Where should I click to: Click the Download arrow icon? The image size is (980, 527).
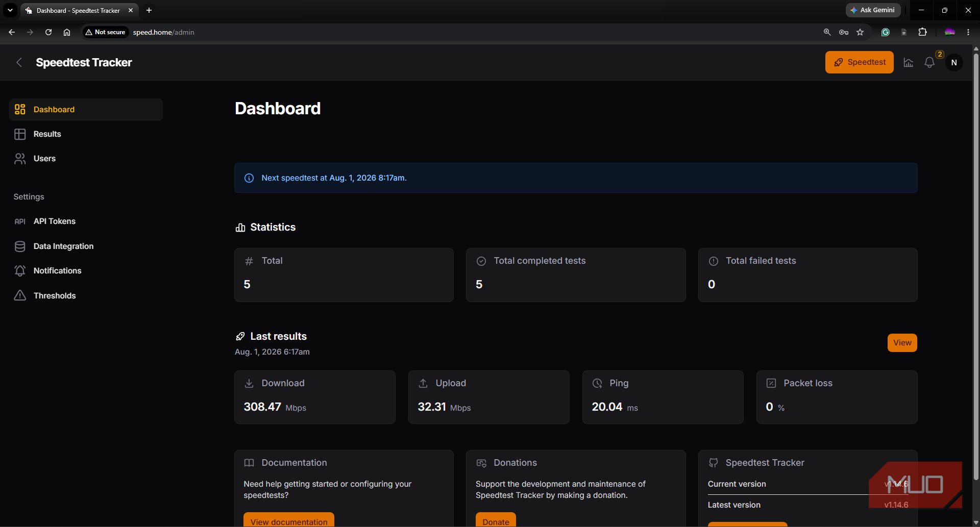click(x=249, y=383)
